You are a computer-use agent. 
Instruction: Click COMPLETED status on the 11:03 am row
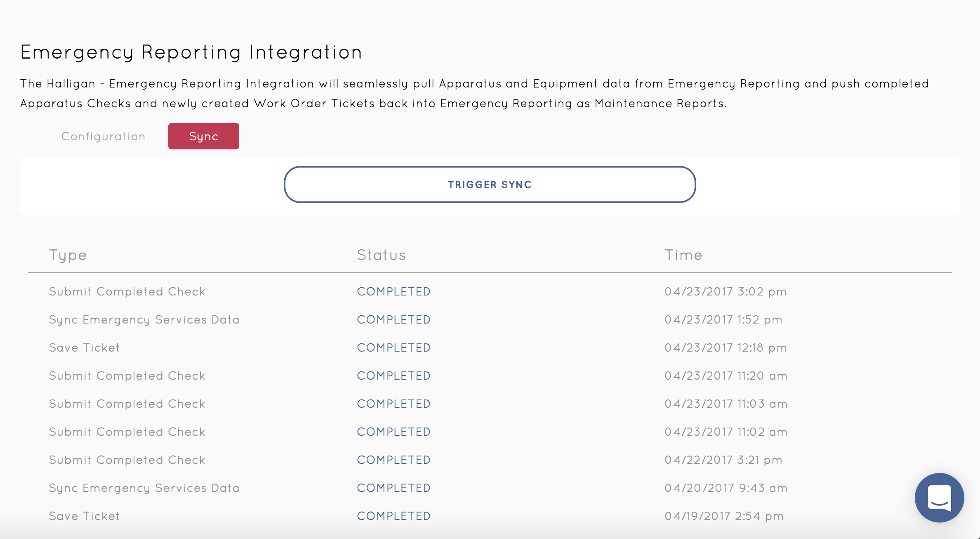point(393,404)
